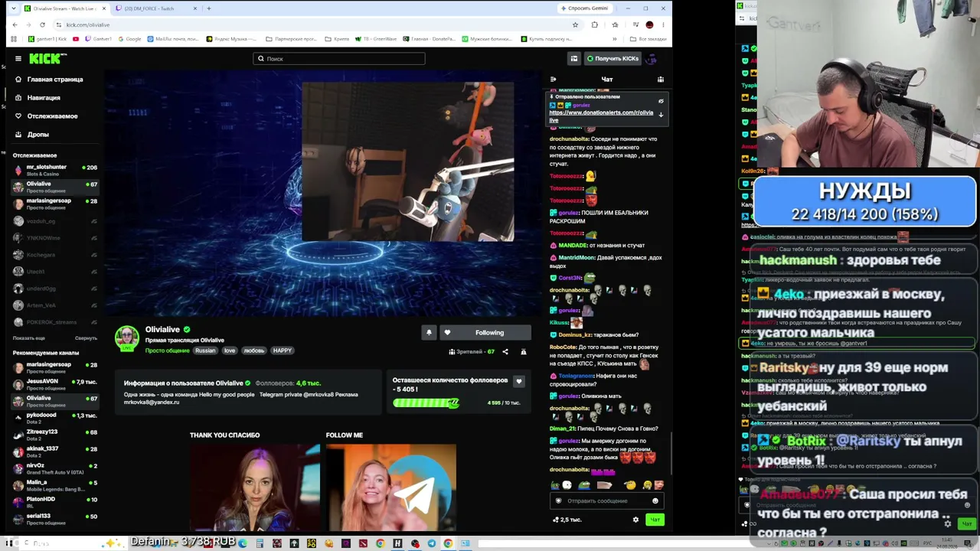Open the browser tab search dropdown
This screenshot has width=980, height=551.
coord(15,8)
